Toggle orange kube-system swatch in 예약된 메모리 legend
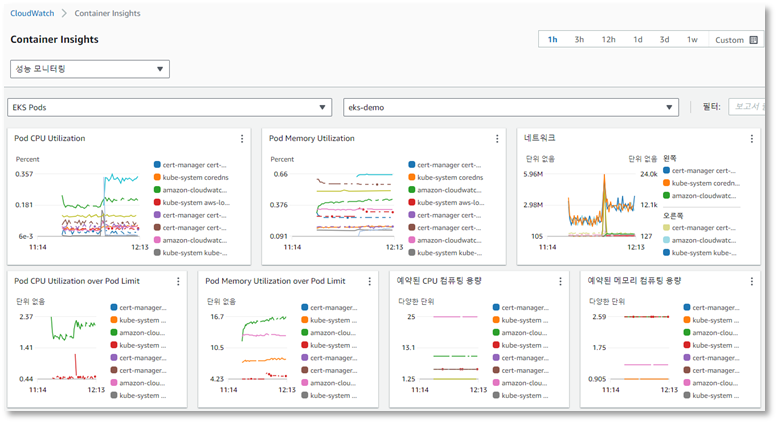 coord(687,320)
